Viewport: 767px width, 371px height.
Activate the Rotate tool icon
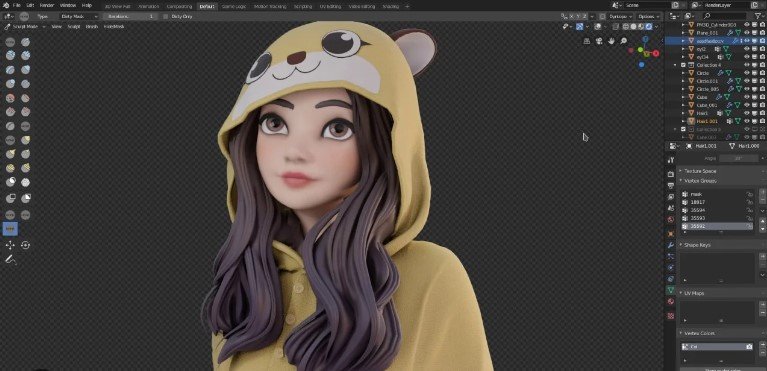(x=25, y=245)
